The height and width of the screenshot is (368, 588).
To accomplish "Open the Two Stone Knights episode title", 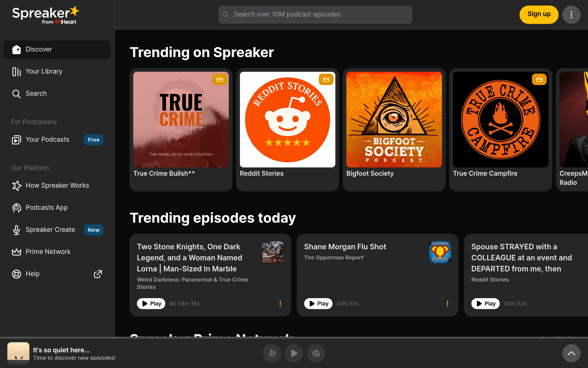I will pos(189,258).
